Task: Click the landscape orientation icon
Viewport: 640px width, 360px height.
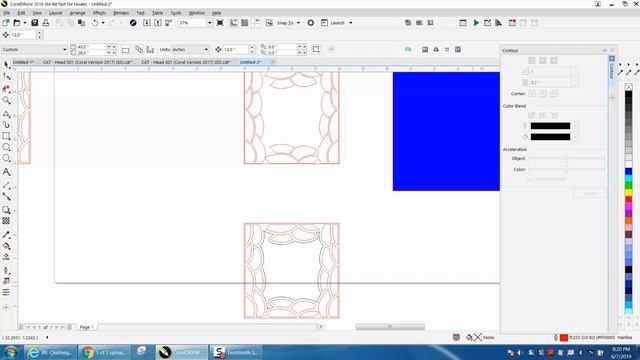Action: [x=125, y=50]
